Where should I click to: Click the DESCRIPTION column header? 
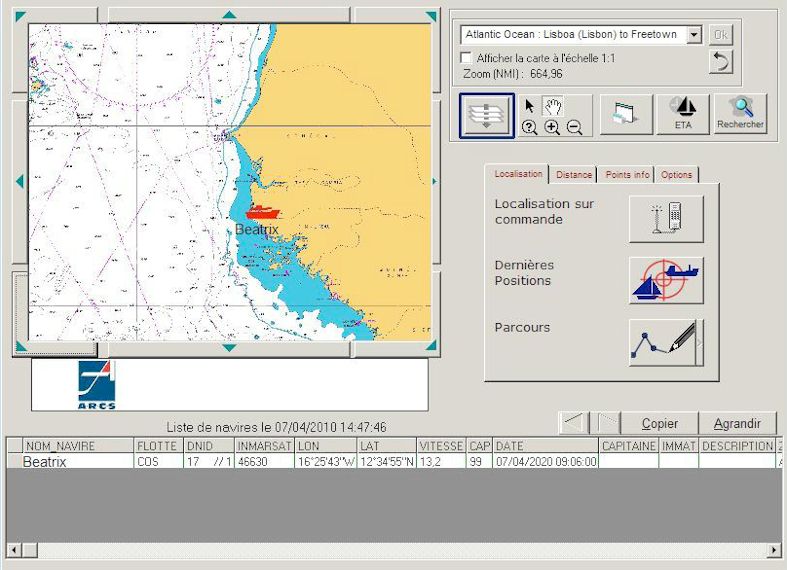point(737,446)
